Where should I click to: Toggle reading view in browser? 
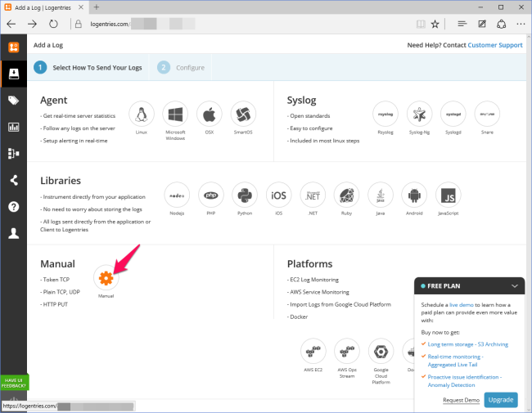pos(421,24)
